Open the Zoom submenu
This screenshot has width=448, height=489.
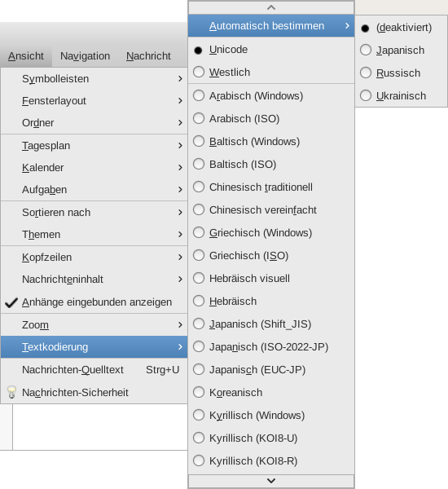click(x=94, y=325)
